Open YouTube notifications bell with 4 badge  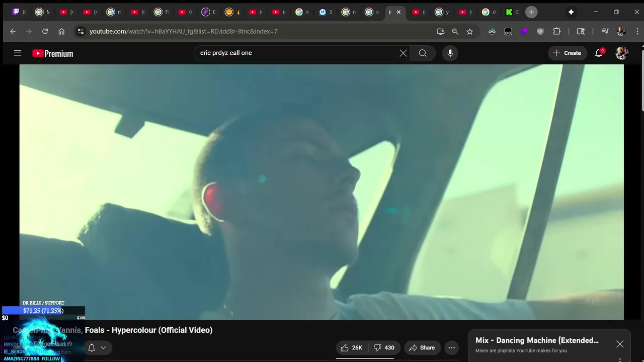pos(599,53)
